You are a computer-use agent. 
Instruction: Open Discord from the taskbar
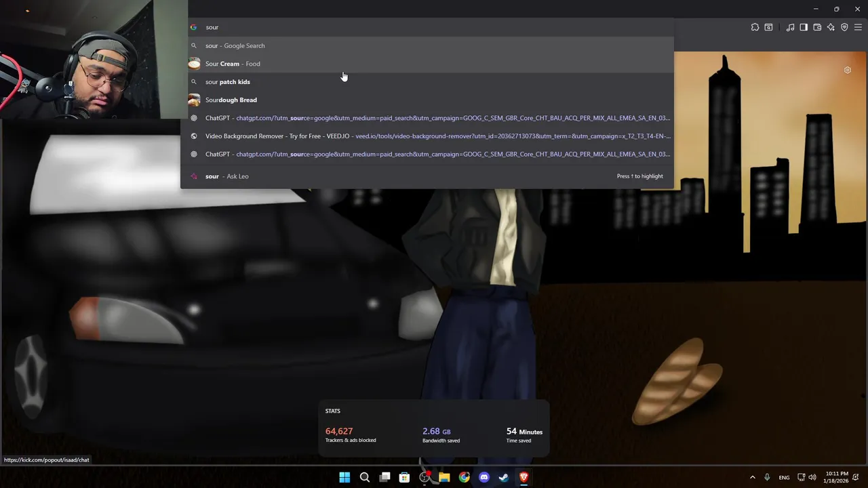point(484,477)
